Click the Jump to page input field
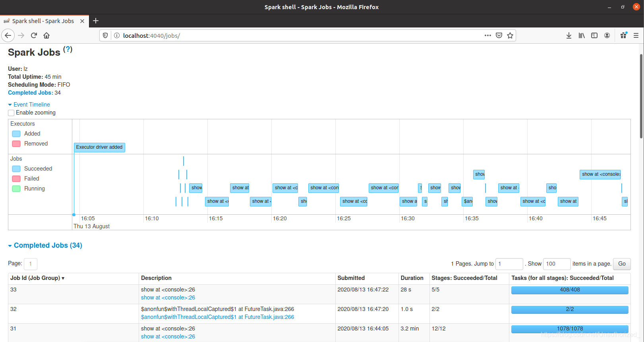Screen dimensions: 644x342 point(509,264)
